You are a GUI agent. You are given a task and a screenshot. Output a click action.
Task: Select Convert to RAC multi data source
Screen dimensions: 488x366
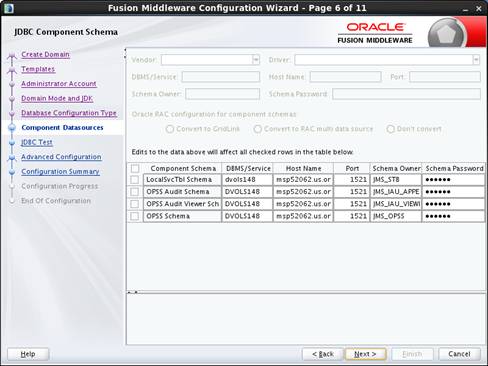tap(258, 129)
